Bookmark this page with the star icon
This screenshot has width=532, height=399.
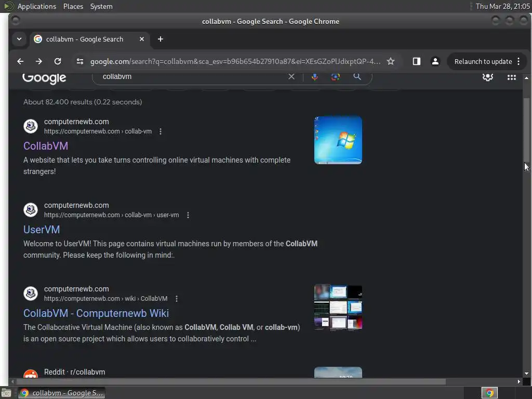point(391,61)
